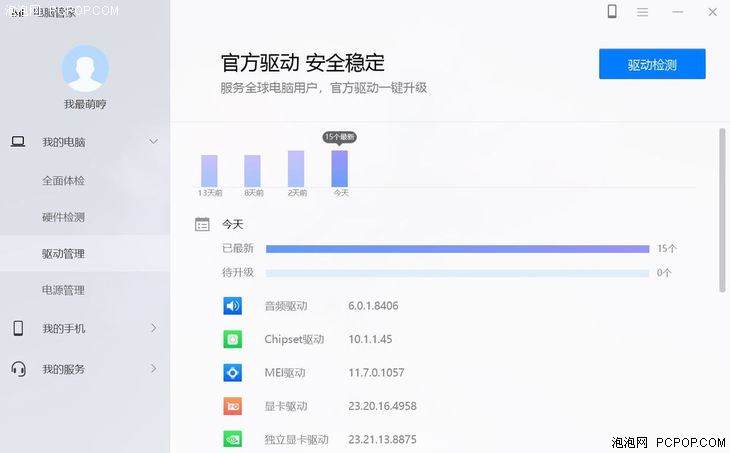Click the 15个 count label

point(666,249)
